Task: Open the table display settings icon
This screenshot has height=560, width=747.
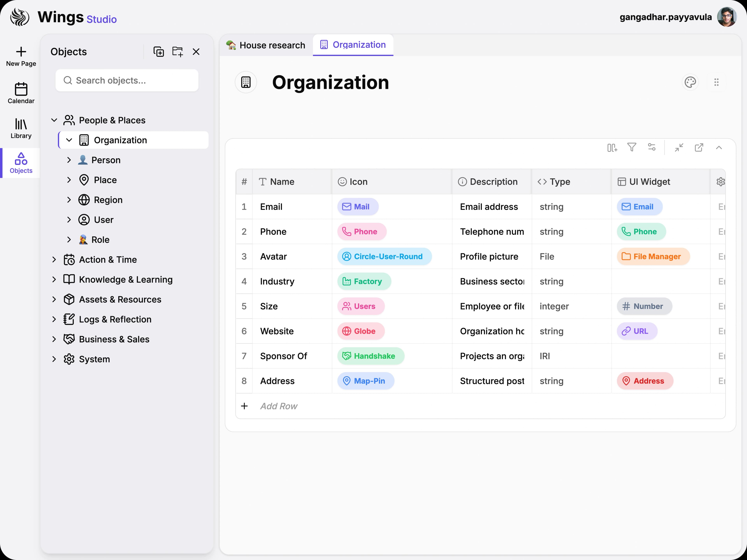Action: [x=652, y=148]
